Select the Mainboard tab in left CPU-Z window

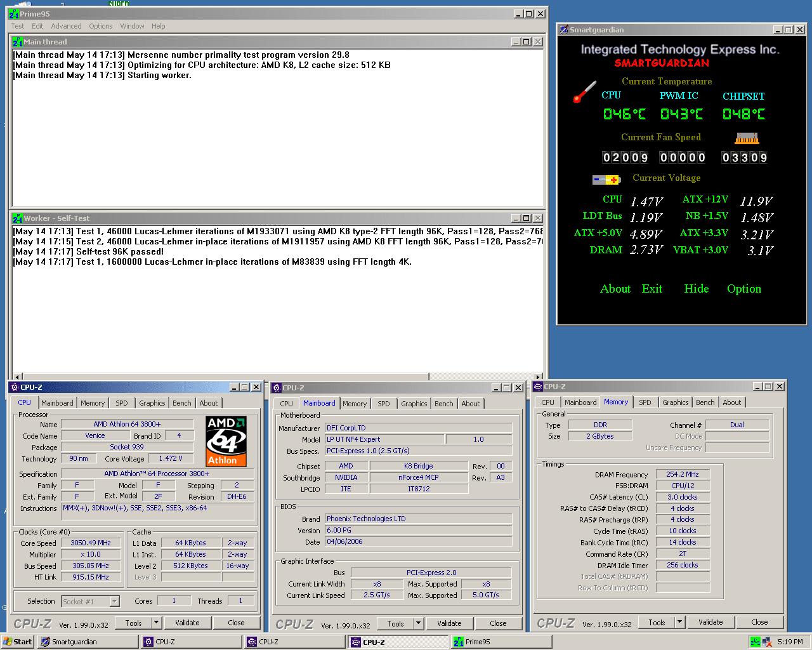pos(57,403)
